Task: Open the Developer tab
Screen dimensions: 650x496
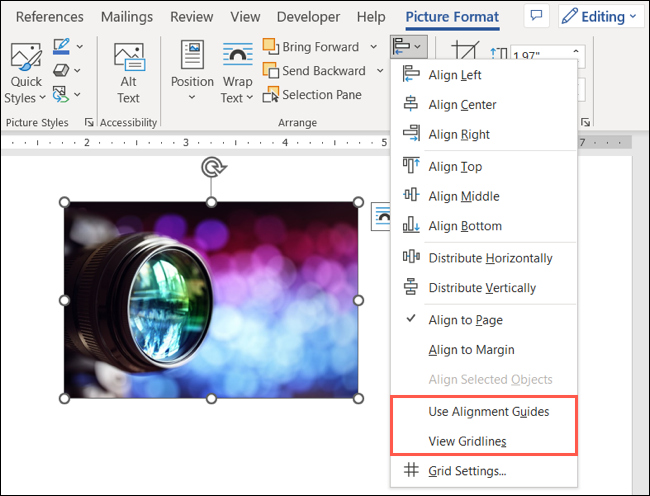Action: tap(308, 17)
